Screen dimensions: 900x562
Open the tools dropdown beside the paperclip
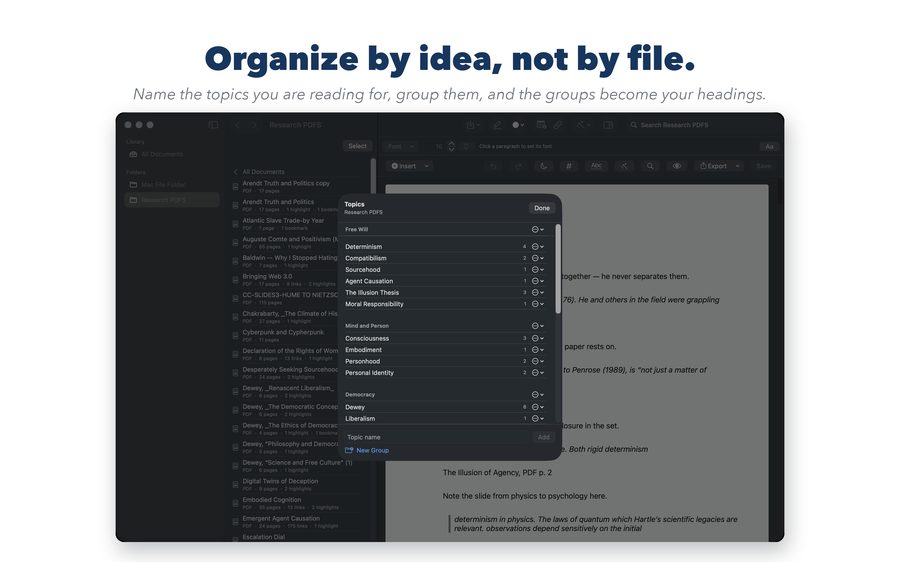pyautogui.click(x=583, y=125)
